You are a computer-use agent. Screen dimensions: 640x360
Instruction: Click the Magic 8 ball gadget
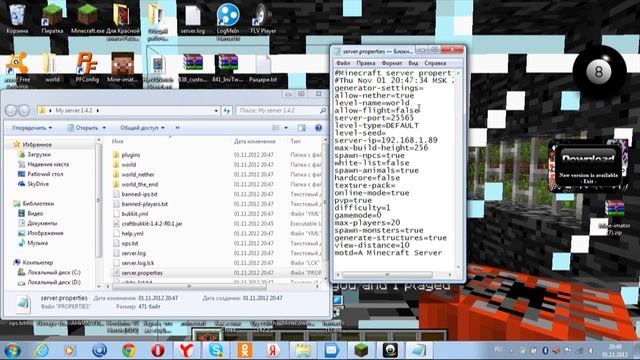pyautogui.click(x=598, y=72)
